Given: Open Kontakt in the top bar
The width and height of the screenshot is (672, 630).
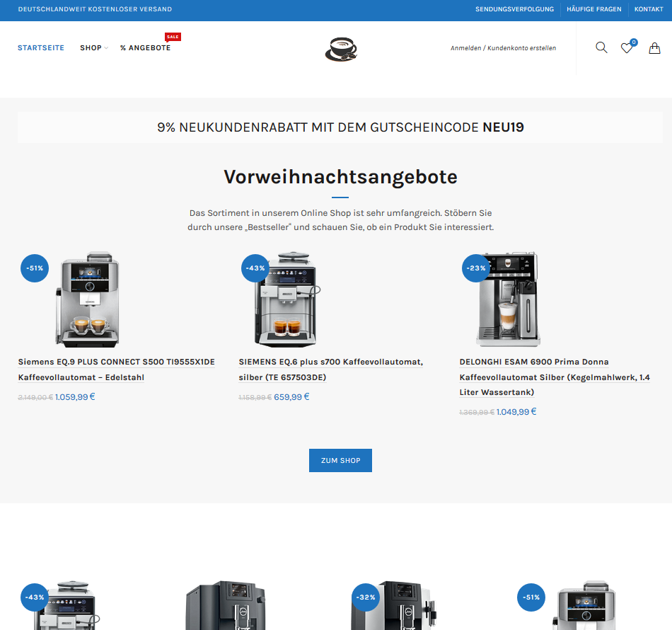Looking at the screenshot, I should click(x=649, y=9).
